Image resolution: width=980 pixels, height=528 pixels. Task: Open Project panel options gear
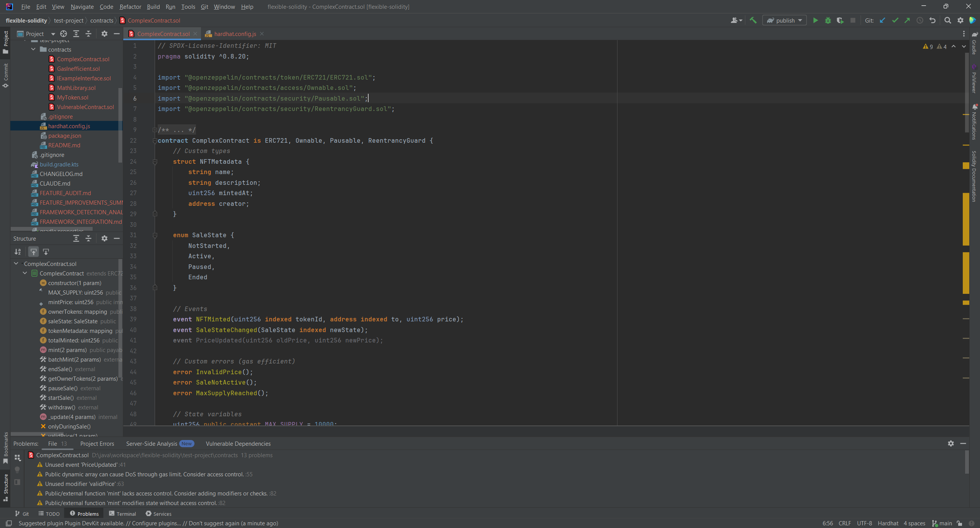click(104, 34)
